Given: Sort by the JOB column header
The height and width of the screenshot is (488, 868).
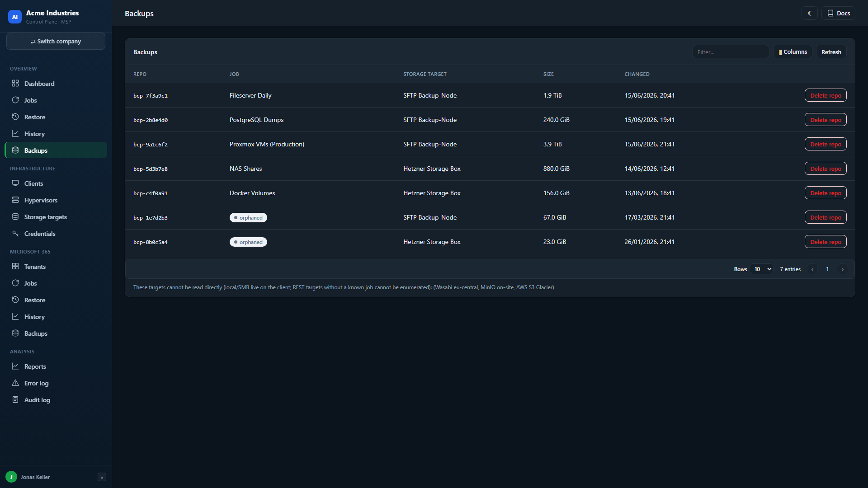Looking at the screenshot, I should pyautogui.click(x=234, y=74).
